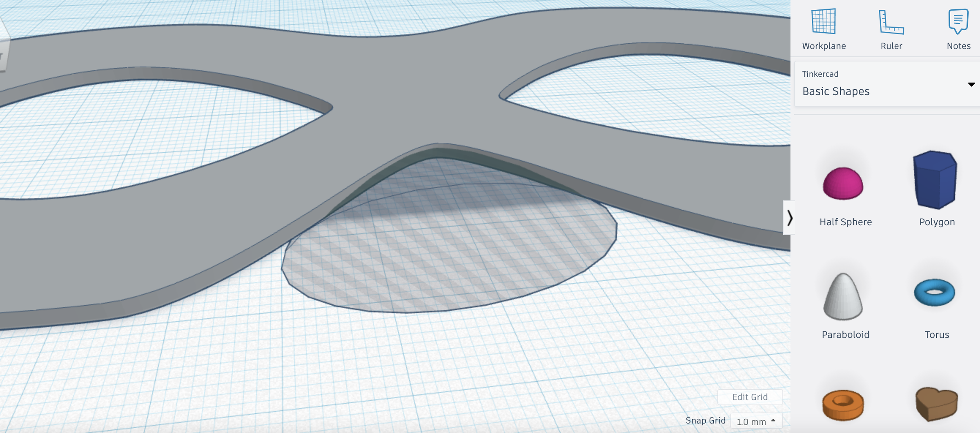Click the Edit Grid button

[x=750, y=397]
